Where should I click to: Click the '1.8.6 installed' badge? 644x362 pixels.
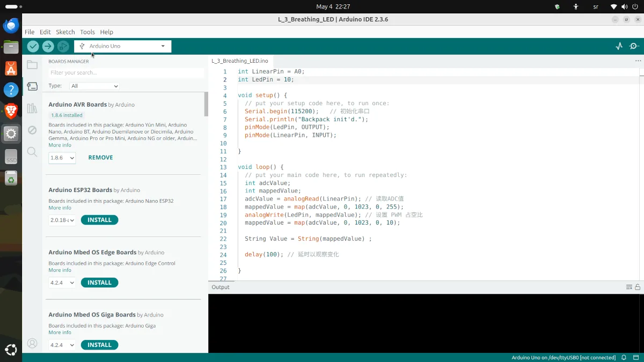(x=67, y=115)
